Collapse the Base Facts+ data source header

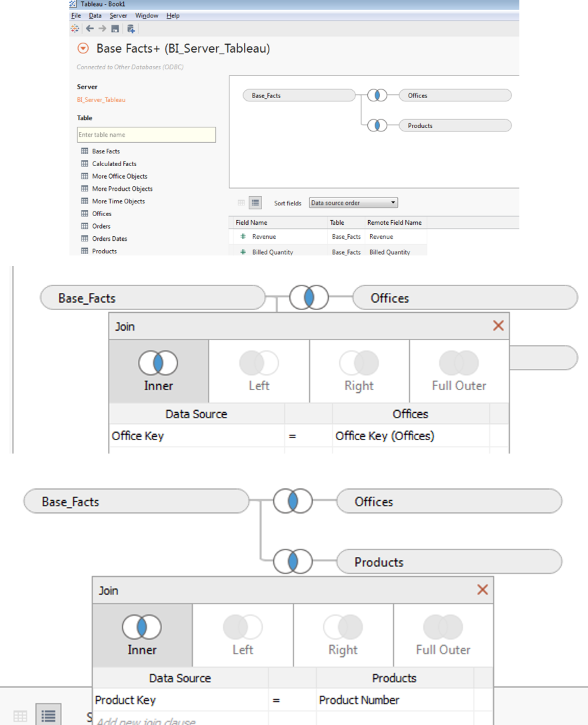pos(83,48)
